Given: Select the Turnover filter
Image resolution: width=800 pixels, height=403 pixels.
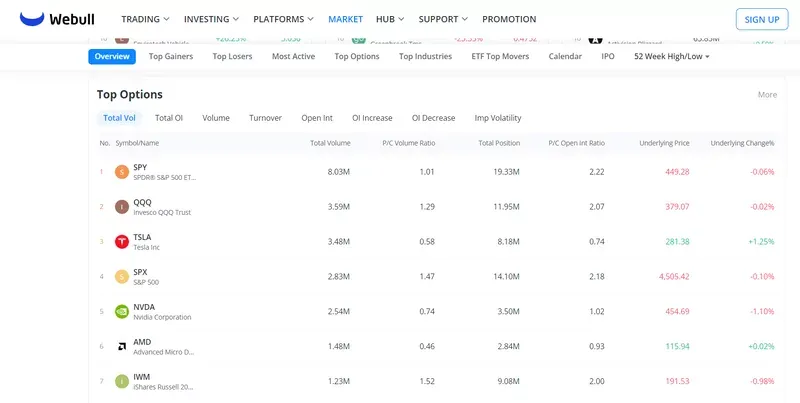Looking at the screenshot, I should click(265, 118).
